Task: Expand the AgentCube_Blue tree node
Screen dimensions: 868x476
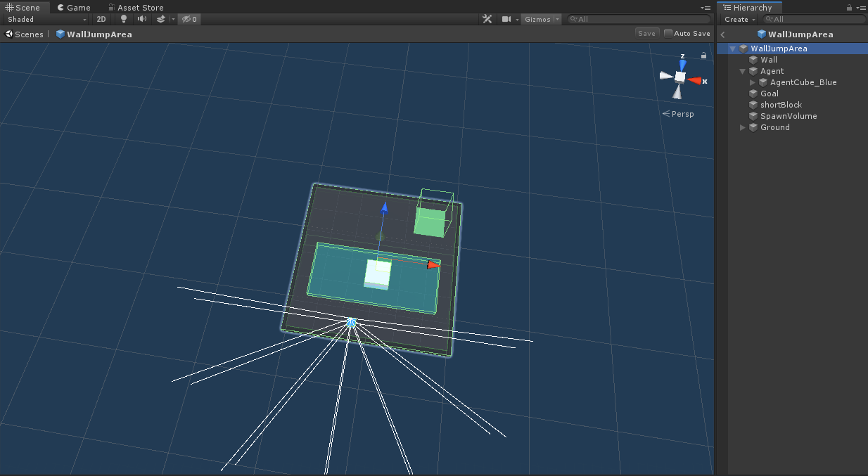Action: coord(752,82)
